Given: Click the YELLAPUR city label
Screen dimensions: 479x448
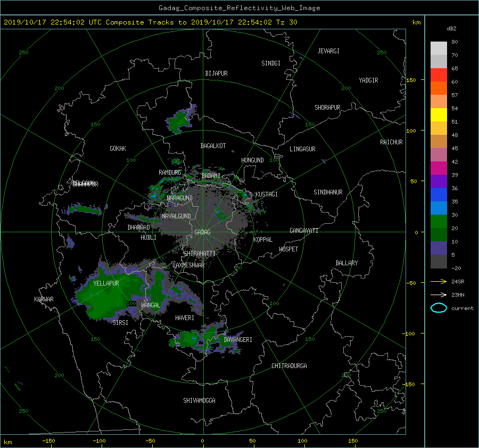Looking at the screenshot, I should [x=106, y=283].
